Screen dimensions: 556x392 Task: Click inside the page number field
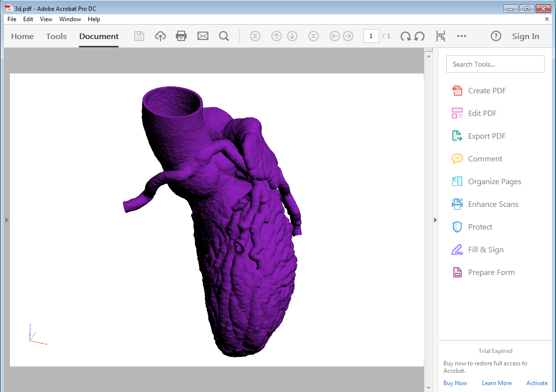tap(371, 36)
